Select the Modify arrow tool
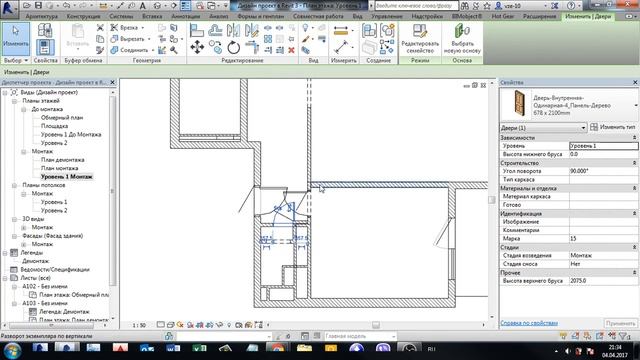 pos(16,39)
